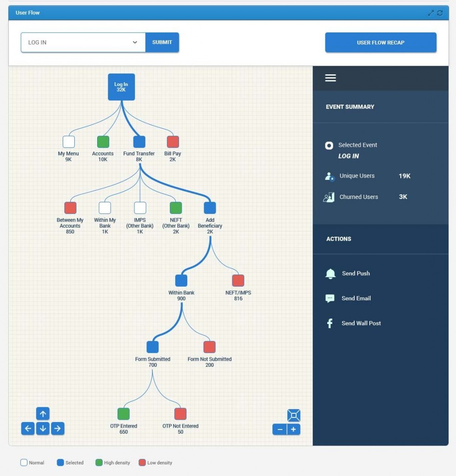Viewport: 456px width, 476px height.
Task: Select the green Accounts node
Action: (x=103, y=142)
